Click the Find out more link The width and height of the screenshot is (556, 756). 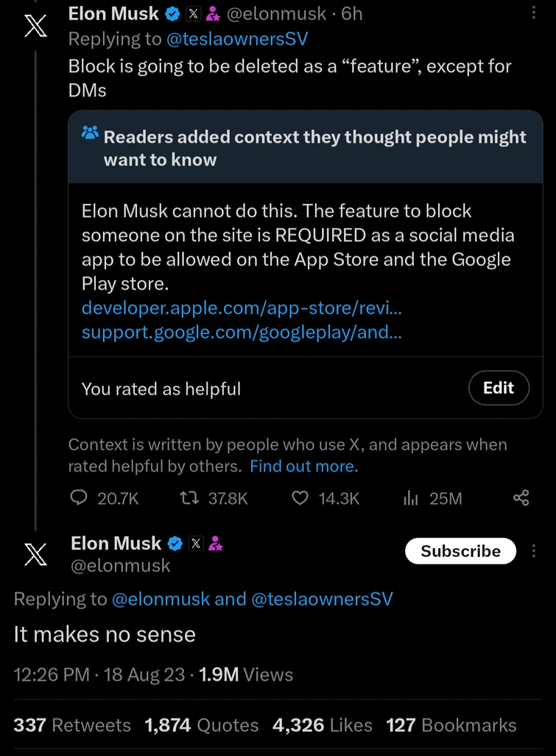pyautogui.click(x=302, y=466)
